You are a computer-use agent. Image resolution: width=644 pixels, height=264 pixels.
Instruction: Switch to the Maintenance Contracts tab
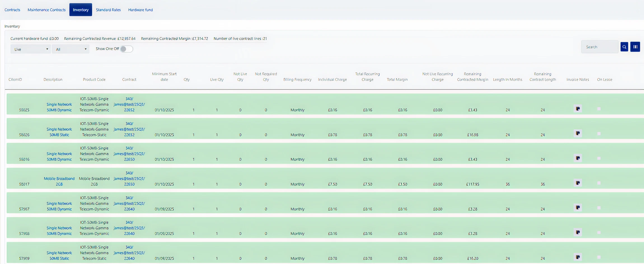[46, 10]
